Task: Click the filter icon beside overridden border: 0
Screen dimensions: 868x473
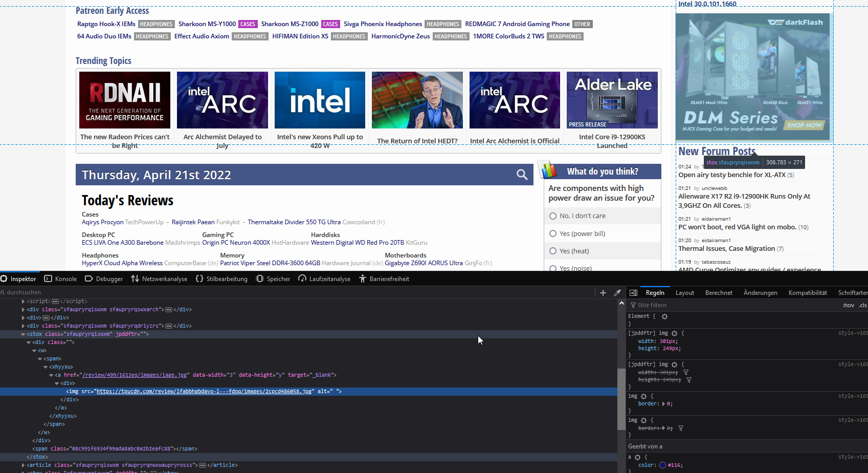Action: pos(681,428)
